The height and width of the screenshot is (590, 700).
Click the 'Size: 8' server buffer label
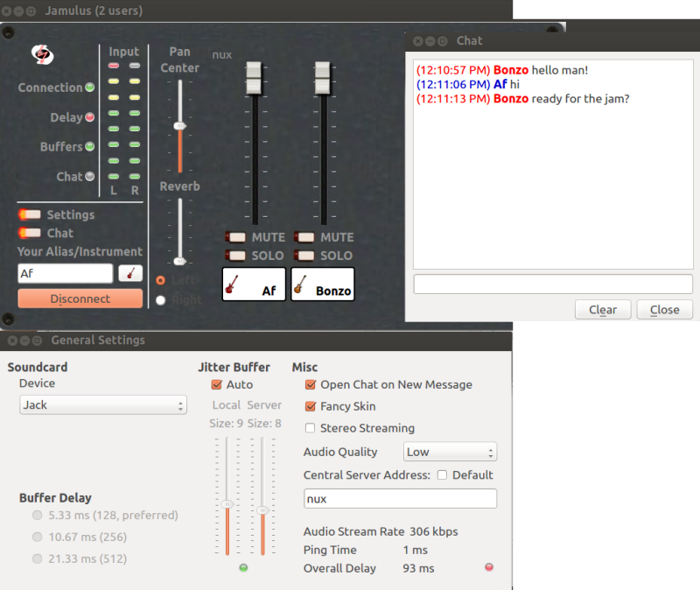pos(264,424)
